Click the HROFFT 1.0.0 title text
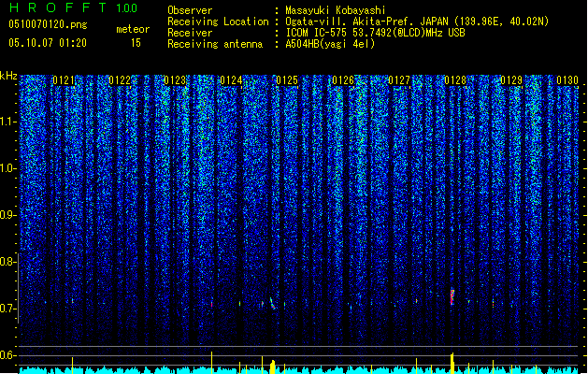The image size is (588, 374). click(x=74, y=7)
